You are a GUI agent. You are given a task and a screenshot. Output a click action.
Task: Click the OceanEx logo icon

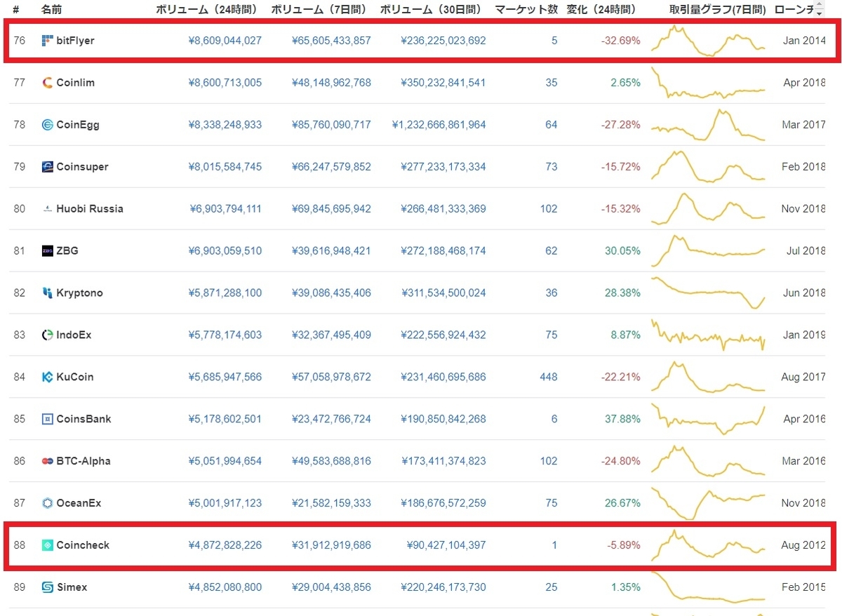point(48,503)
